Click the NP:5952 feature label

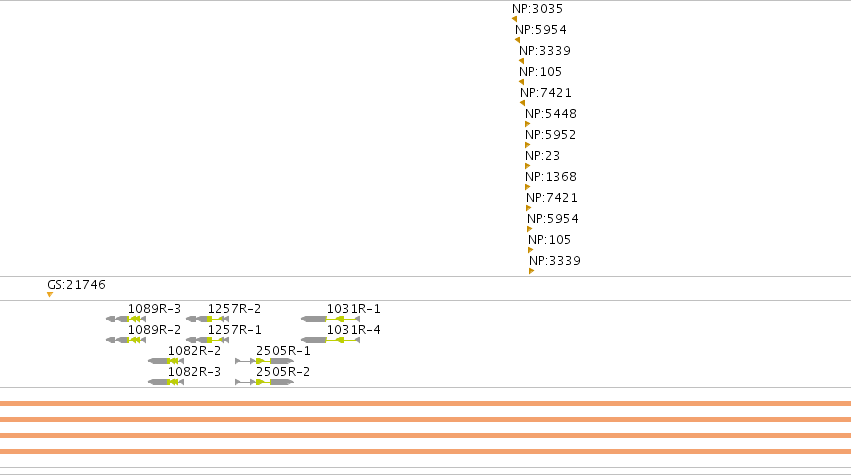(550, 135)
